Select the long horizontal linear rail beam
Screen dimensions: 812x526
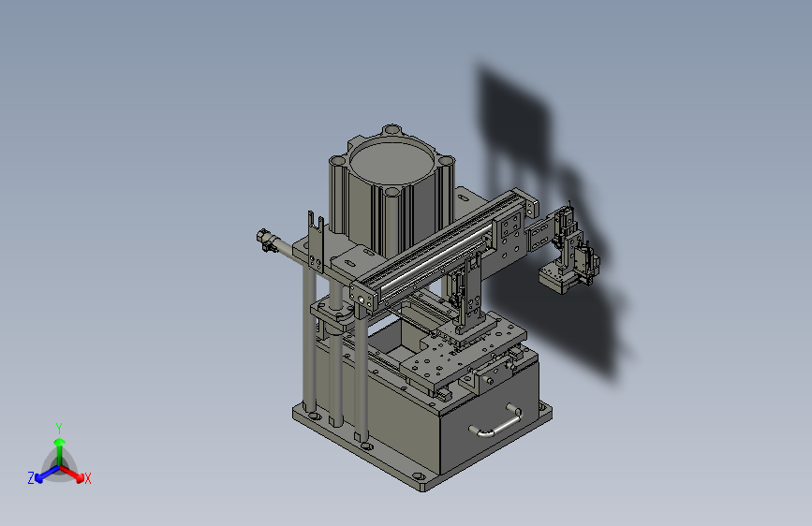point(444,249)
